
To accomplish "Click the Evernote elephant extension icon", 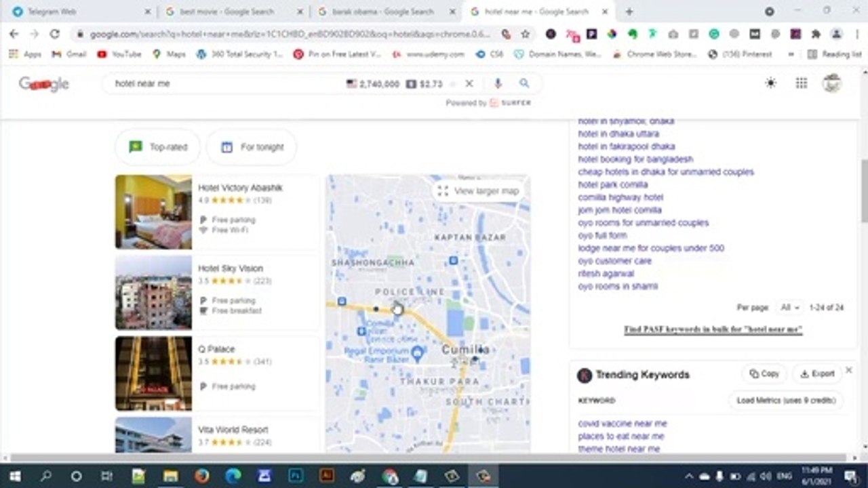I will [632, 34].
